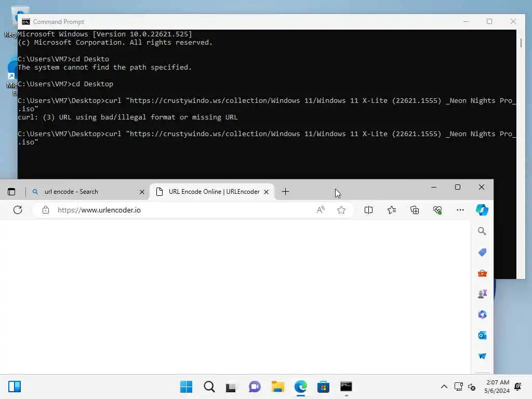Maximize the Command Prompt window
The height and width of the screenshot is (399, 532).
[x=489, y=21]
